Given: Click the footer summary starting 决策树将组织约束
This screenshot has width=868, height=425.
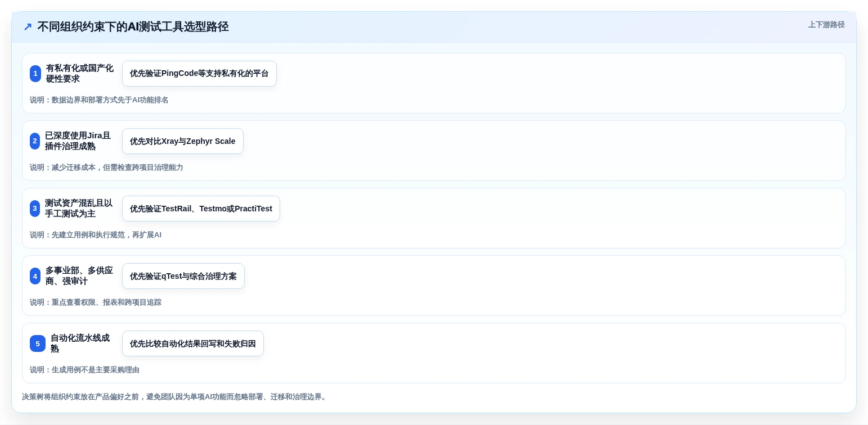Looking at the screenshot, I should pyautogui.click(x=175, y=397).
